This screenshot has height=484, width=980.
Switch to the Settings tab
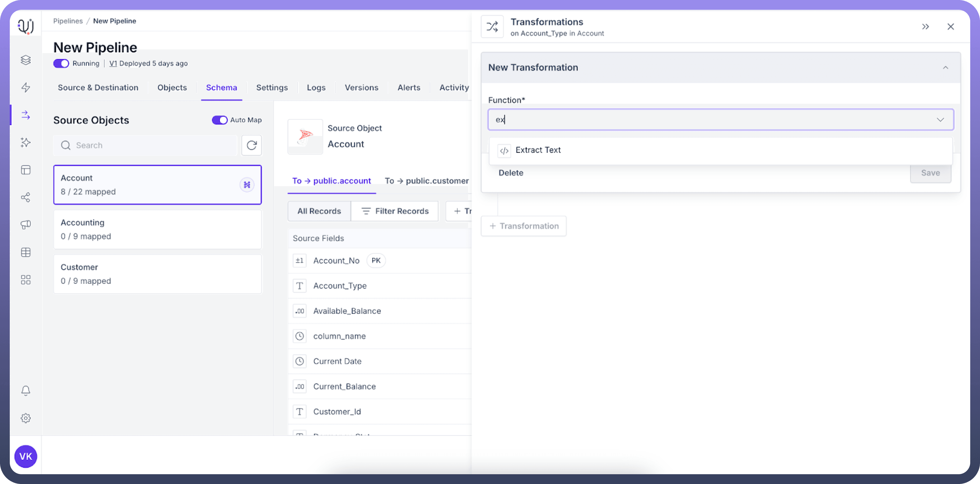pos(272,88)
